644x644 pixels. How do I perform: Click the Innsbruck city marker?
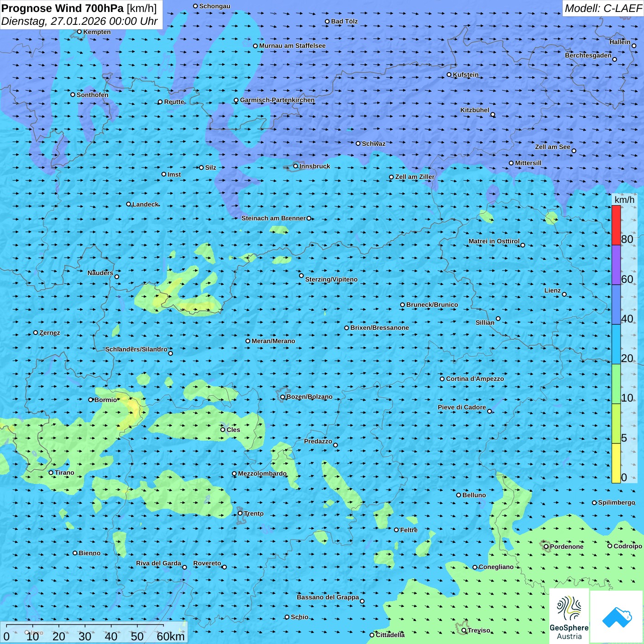[296, 166]
